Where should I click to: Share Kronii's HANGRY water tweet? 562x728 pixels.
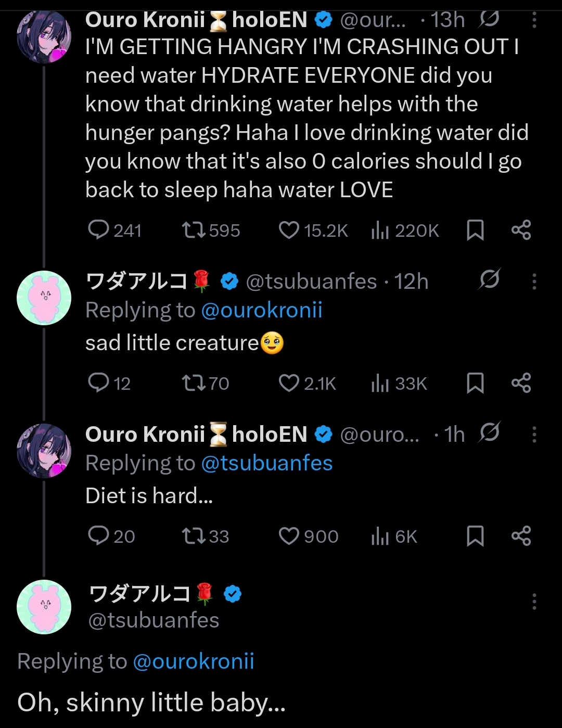tap(521, 230)
